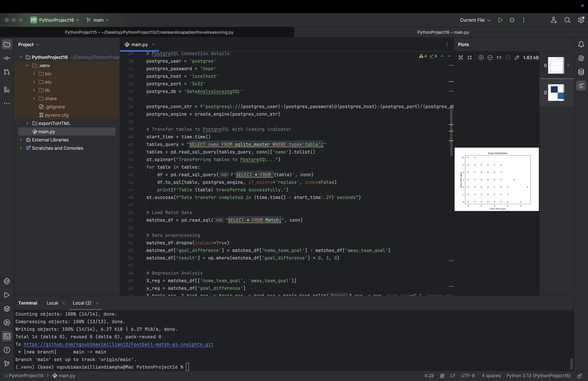The width and height of the screenshot is (588, 381).
Task: Open the Notifications bell icon
Action: point(581,45)
